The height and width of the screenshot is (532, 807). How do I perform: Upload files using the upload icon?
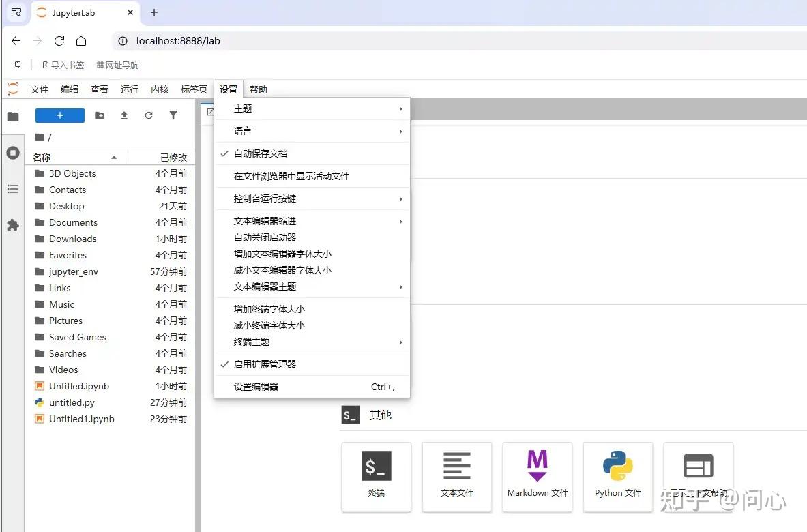tap(123, 115)
